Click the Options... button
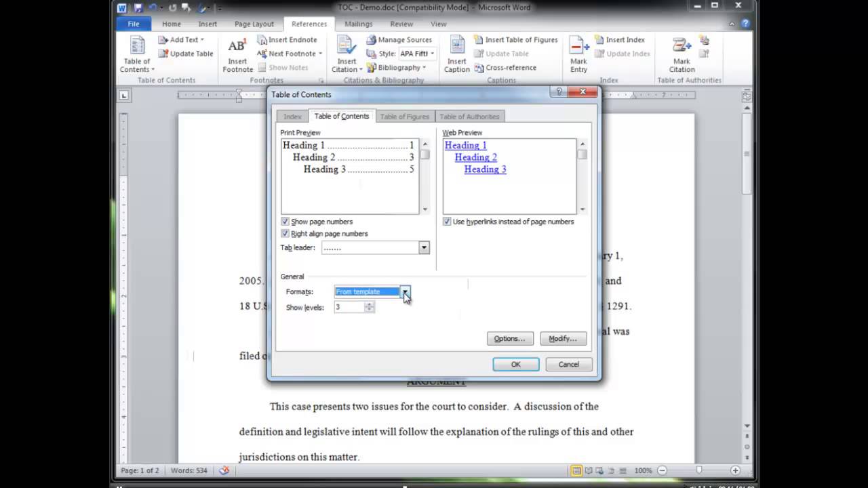The width and height of the screenshot is (868, 488). 510,338
